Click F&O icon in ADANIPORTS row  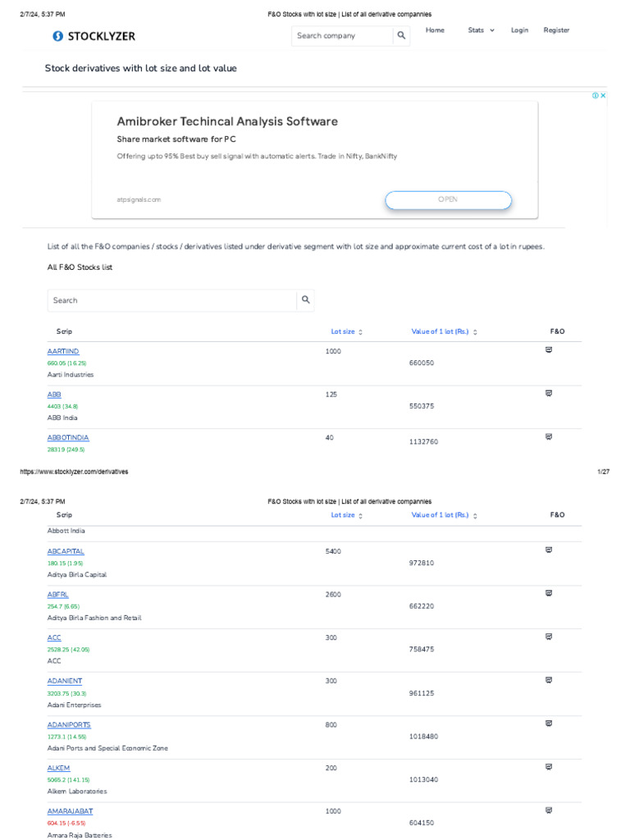(549, 723)
